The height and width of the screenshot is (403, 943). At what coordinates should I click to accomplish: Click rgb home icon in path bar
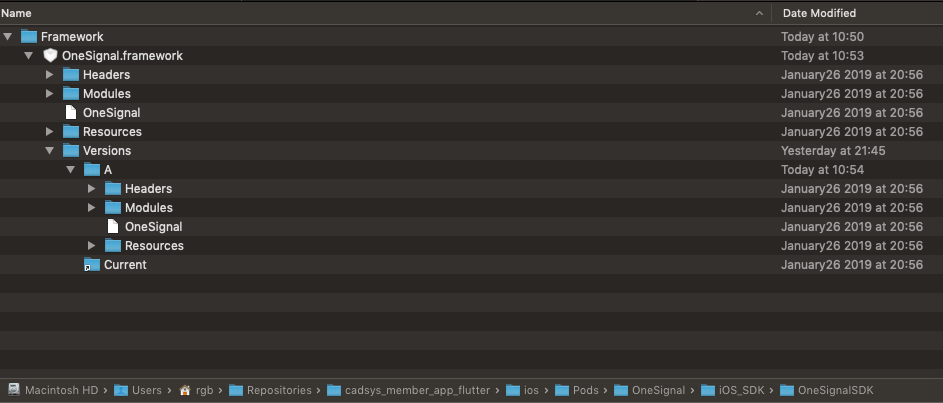click(x=185, y=390)
